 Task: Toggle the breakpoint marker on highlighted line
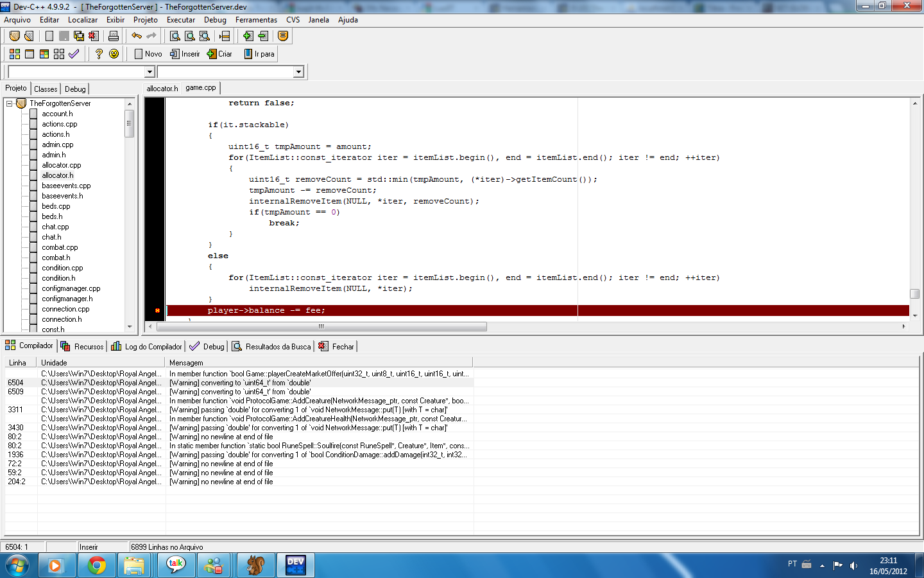[157, 311]
